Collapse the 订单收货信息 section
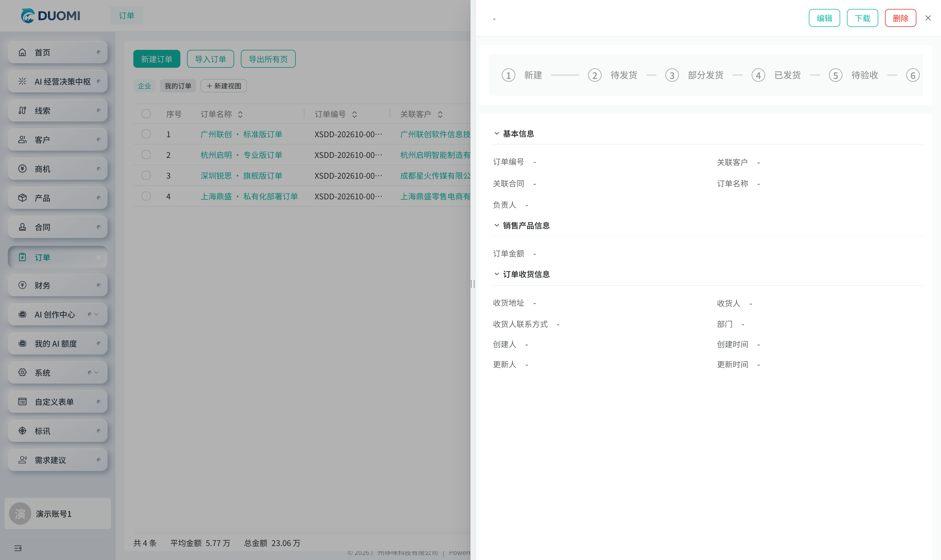 click(x=497, y=274)
